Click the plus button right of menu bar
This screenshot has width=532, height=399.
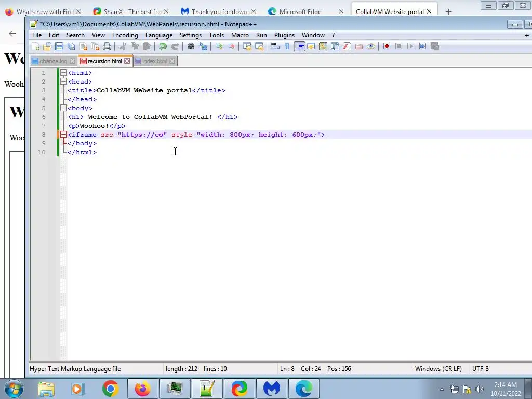tap(527, 35)
